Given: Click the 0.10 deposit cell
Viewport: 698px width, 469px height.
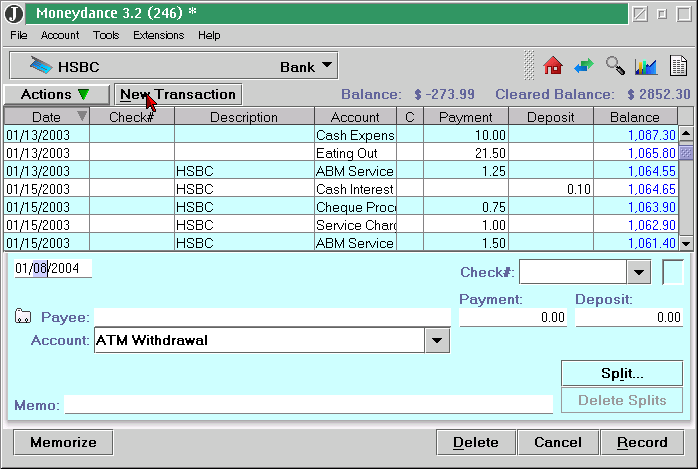Looking at the screenshot, I should click(551, 189).
